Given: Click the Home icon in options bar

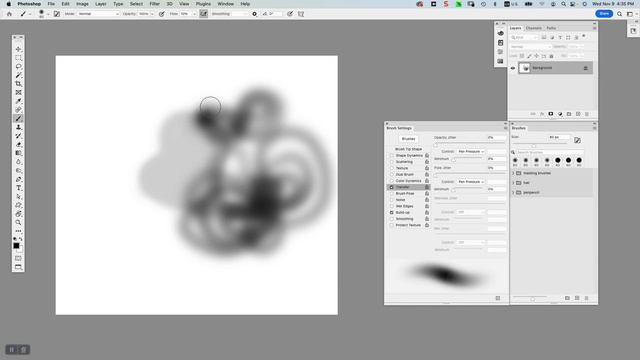Looking at the screenshot, I should click(9, 14).
